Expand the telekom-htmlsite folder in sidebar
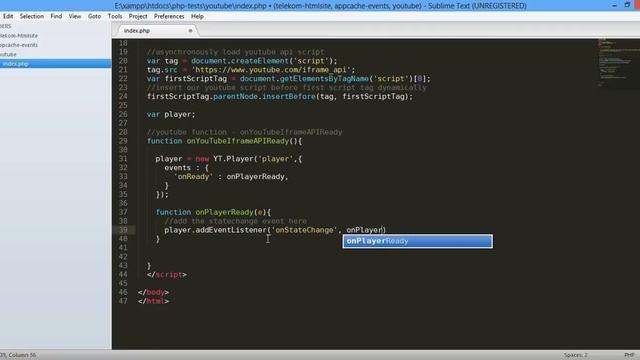Screen dimensions: 640x360 (x=19, y=36)
